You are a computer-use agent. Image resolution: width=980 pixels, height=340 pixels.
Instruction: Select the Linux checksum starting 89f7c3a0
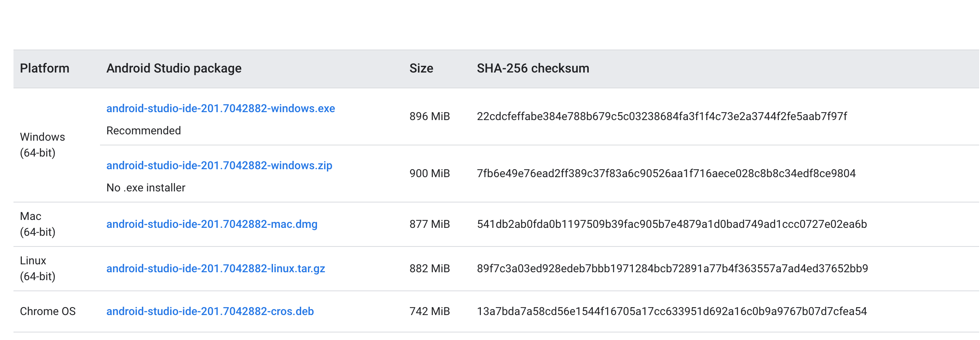click(x=673, y=269)
